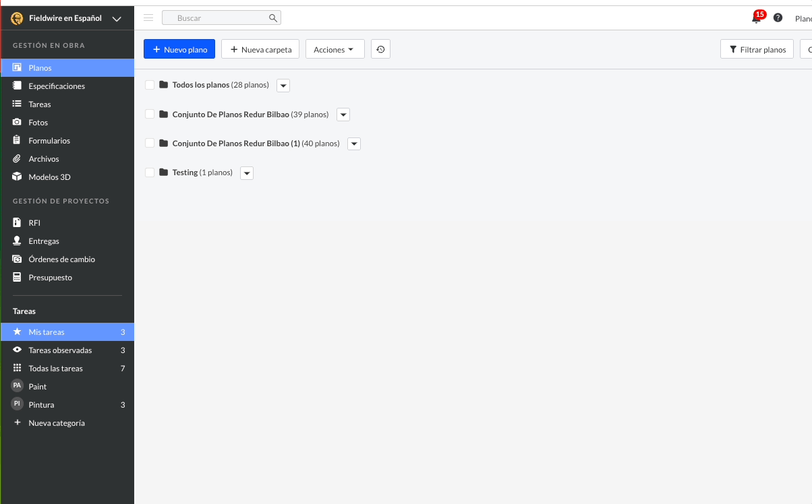Viewport: 812px width, 504px height.
Task: Open the Fotos section
Action: tap(67, 123)
